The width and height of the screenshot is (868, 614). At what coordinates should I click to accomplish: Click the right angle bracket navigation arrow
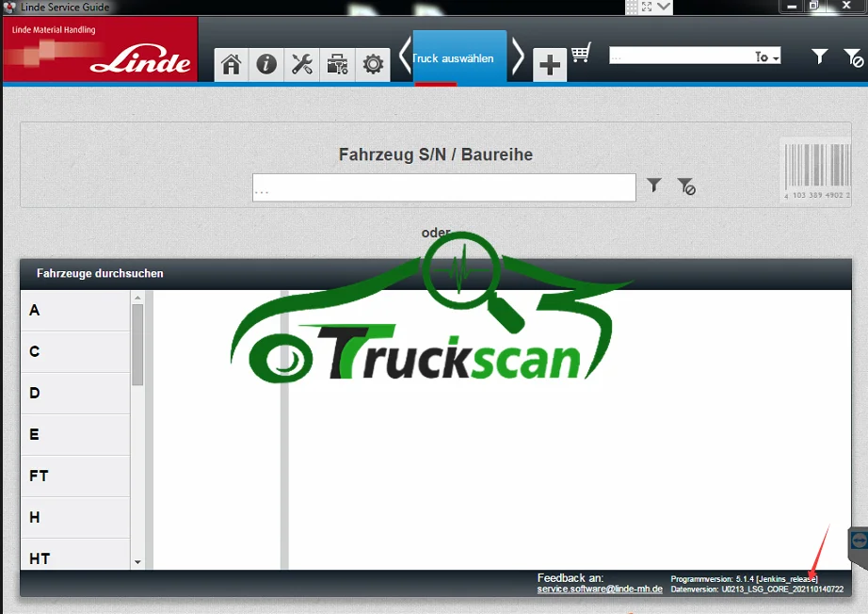[518, 56]
